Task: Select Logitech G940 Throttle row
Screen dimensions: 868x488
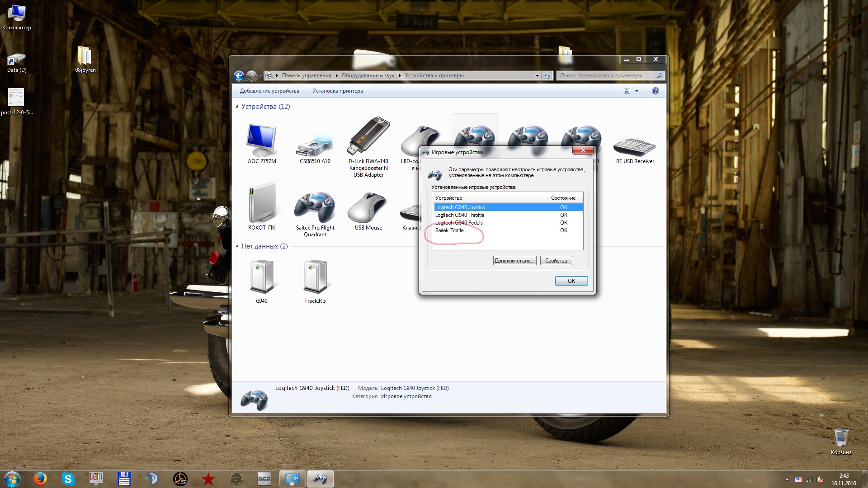Action: 508,215
